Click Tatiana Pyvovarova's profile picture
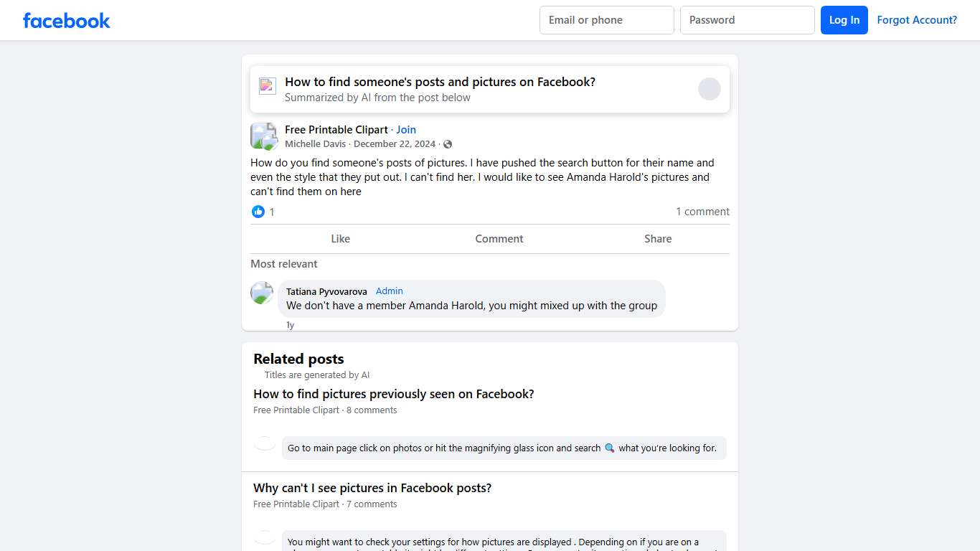The height and width of the screenshot is (551, 980). point(262,293)
